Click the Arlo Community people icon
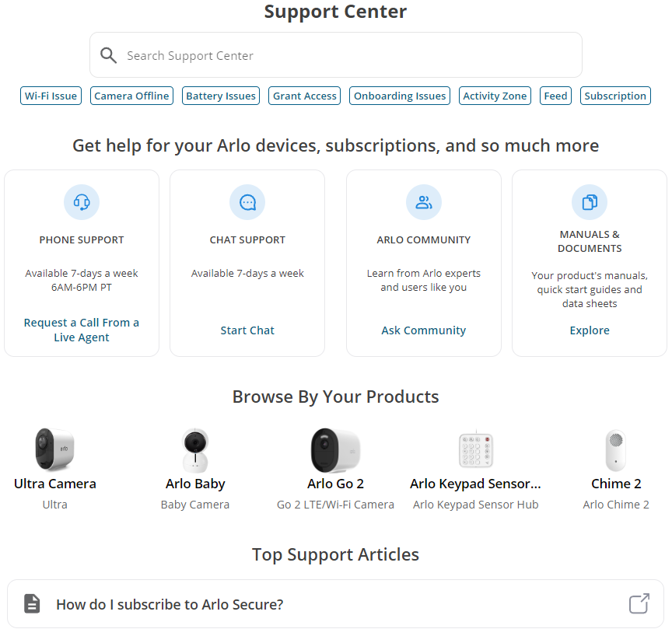 (423, 201)
